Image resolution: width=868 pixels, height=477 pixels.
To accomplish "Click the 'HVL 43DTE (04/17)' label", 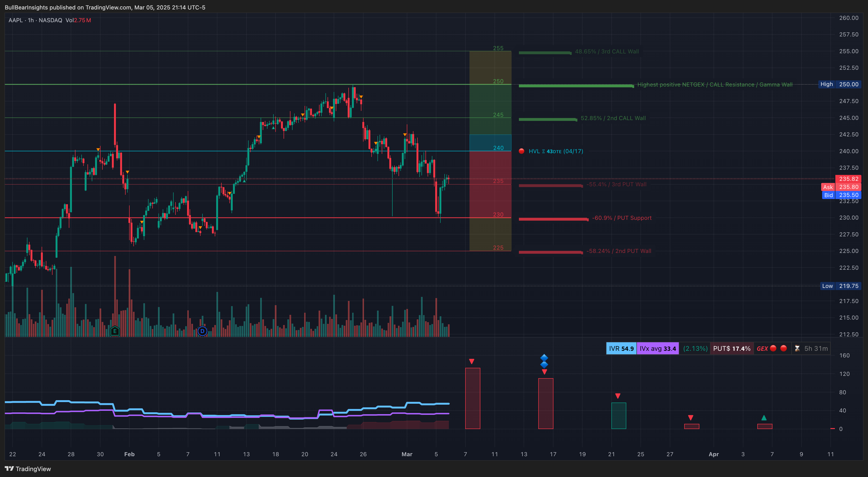I will (556, 151).
